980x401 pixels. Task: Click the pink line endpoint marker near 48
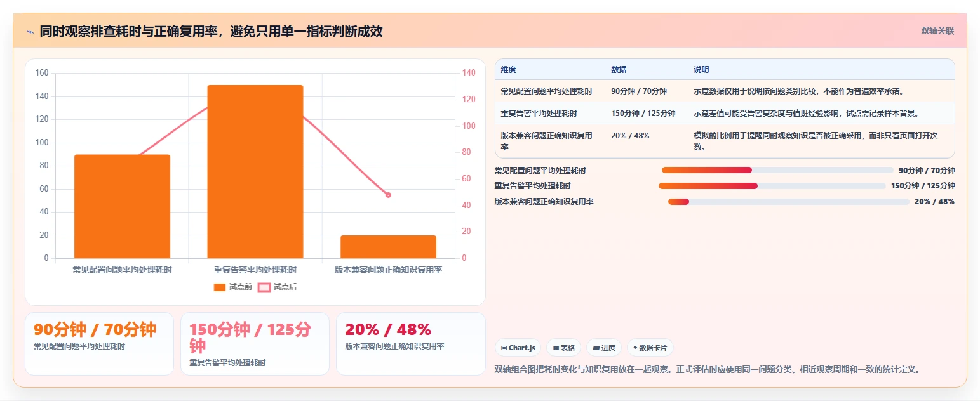coord(388,195)
